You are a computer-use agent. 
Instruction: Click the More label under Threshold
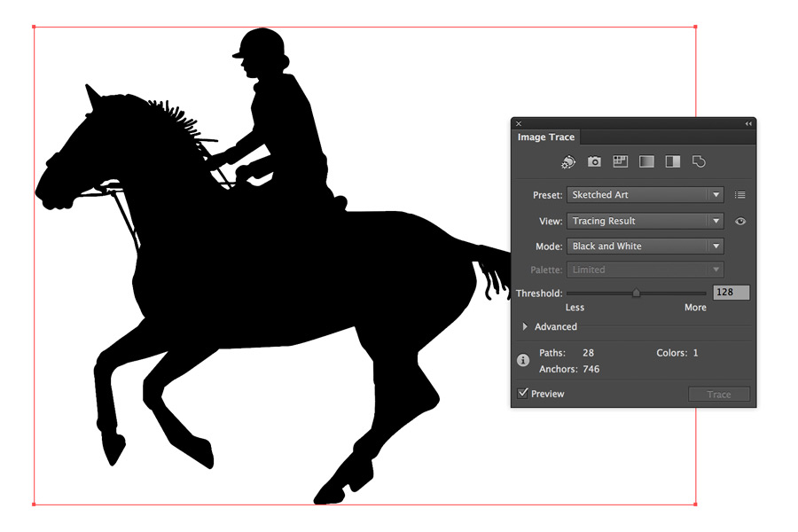(695, 307)
